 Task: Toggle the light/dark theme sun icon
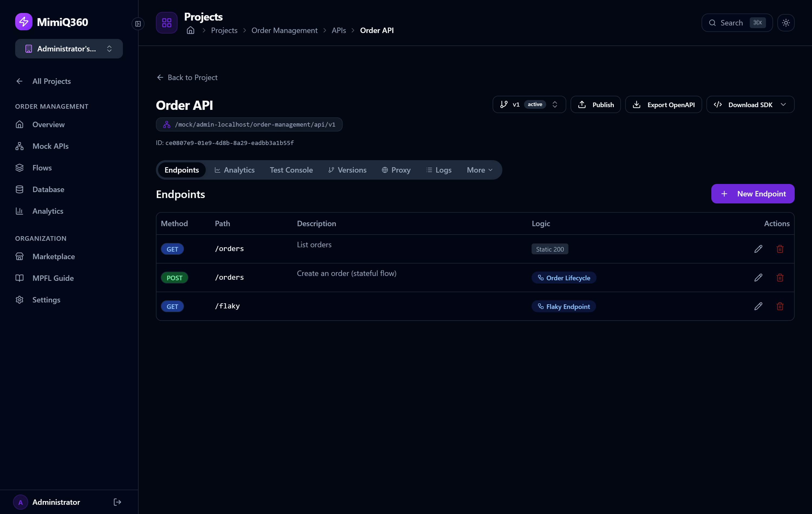[x=786, y=22]
